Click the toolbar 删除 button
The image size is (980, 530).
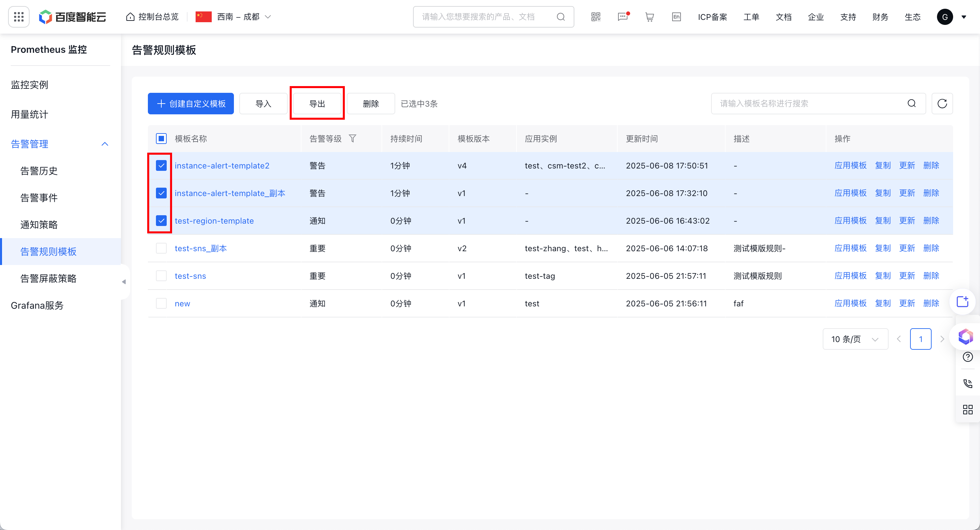pos(371,104)
